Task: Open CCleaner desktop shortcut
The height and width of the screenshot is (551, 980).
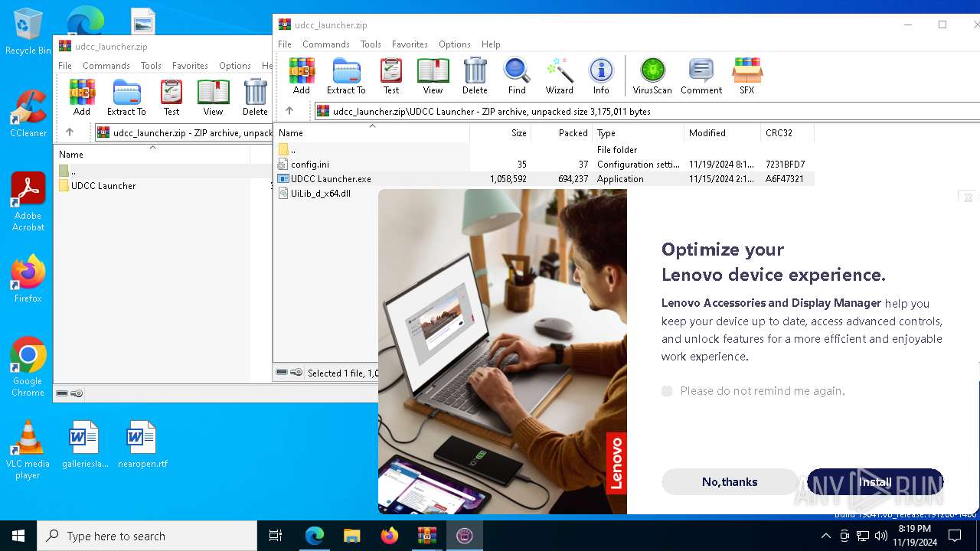Action: point(28,113)
